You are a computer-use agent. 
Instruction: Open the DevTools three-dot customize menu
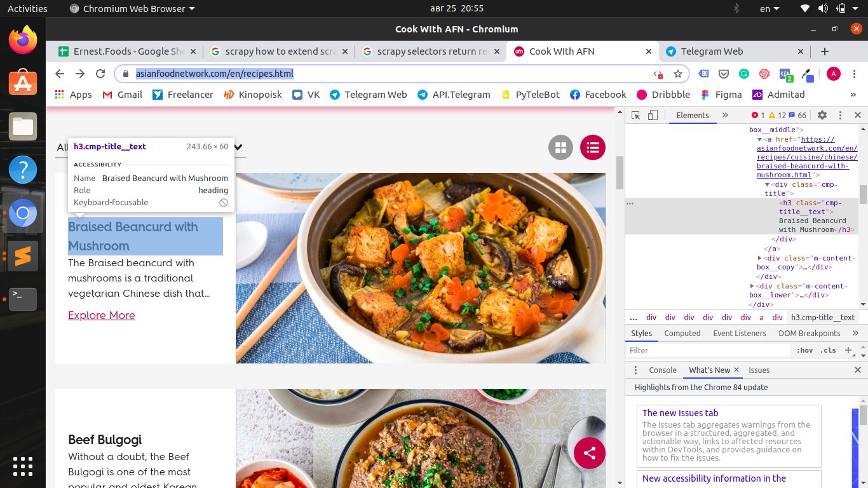[840, 115]
